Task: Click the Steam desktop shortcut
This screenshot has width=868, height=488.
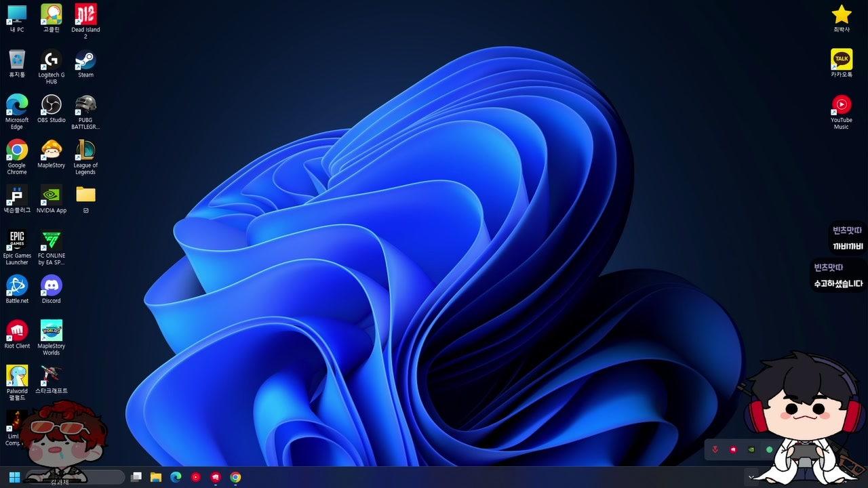Action: [x=85, y=64]
